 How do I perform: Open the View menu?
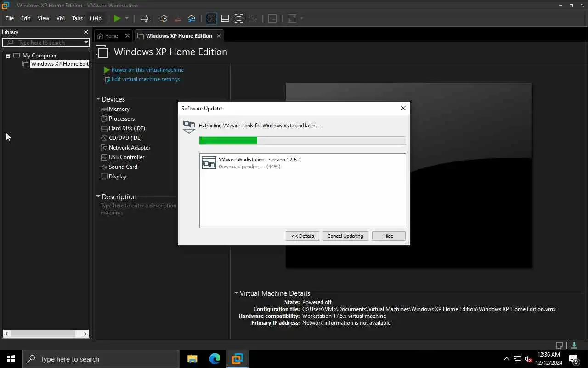pyautogui.click(x=43, y=18)
